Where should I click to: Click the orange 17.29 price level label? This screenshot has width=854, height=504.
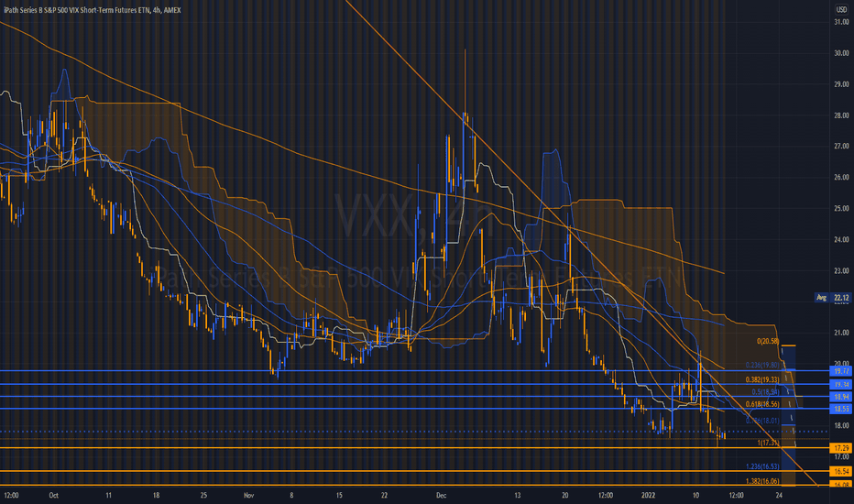point(841,448)
